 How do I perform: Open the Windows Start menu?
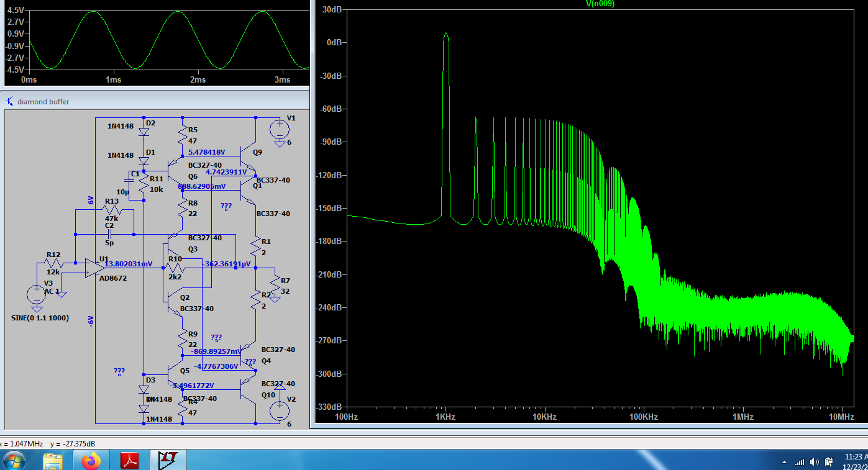[14, 460]
